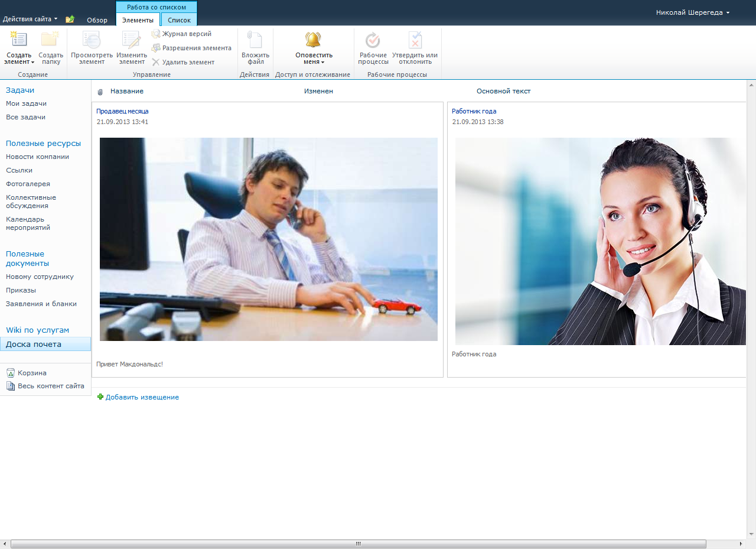Click the vertical scrollbar up arrow
Viewport: 756px width, 549px height.
click(751, 86)
